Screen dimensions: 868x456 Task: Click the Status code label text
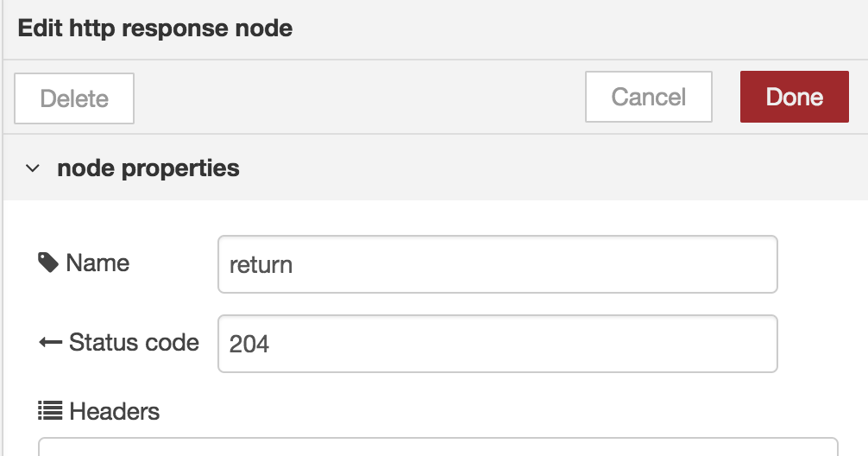coord(134,342)
